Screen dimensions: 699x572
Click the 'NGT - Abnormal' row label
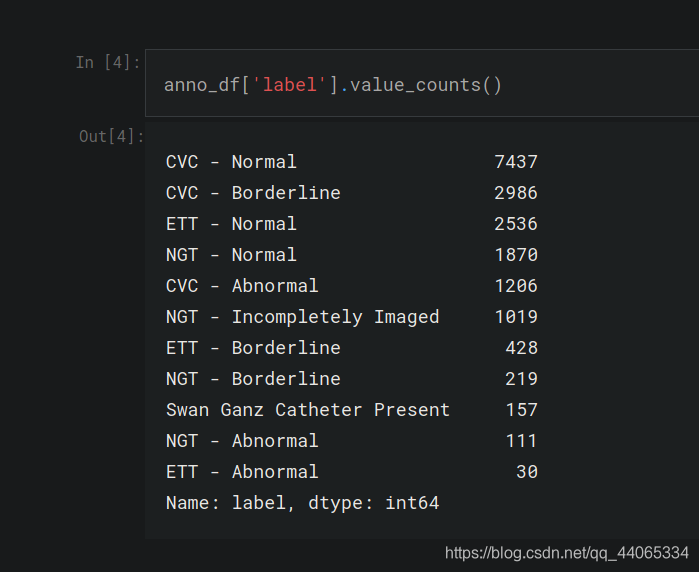click(242, 441)
